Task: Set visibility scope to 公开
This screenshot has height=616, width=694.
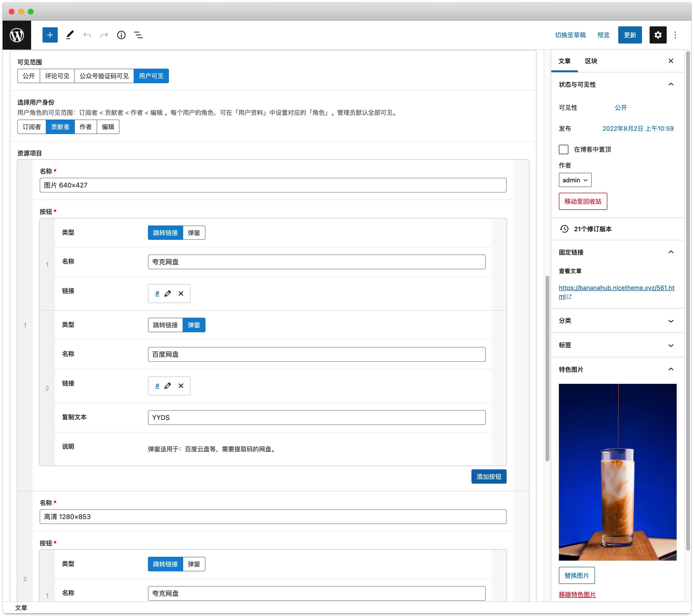Action: coord(29,76)
